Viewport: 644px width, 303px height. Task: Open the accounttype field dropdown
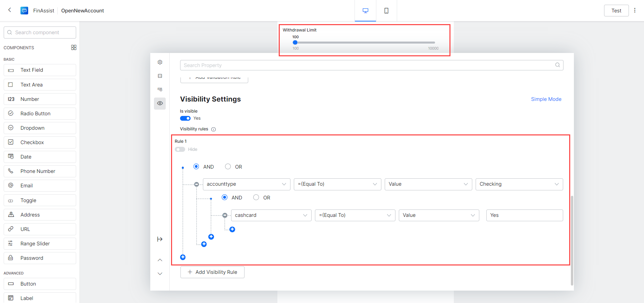(x=247, y=184)
